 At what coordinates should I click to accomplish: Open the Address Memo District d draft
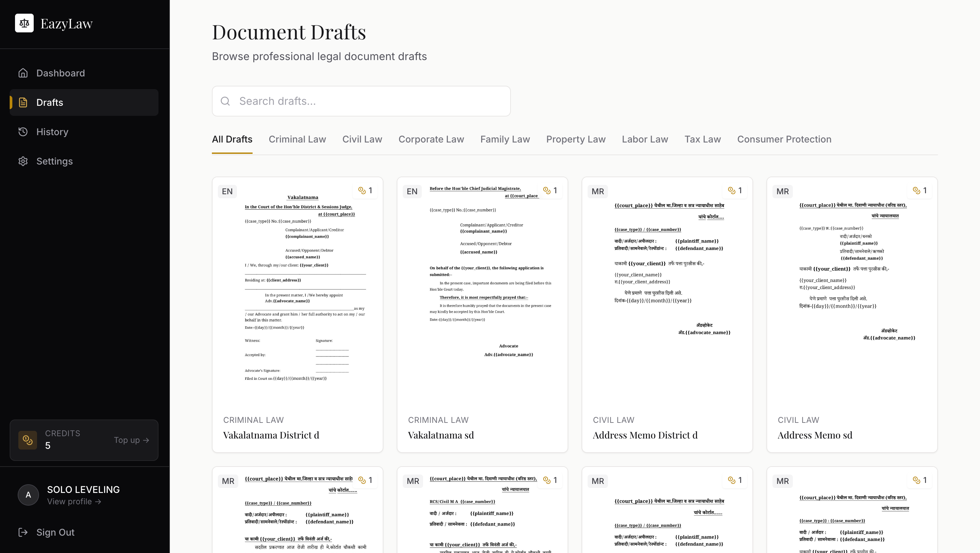[x=667, y=314]
